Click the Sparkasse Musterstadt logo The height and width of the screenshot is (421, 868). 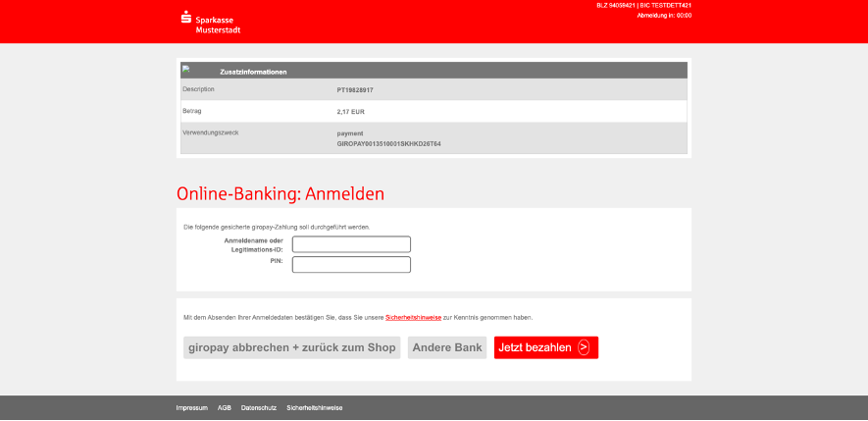click(211, 23)
